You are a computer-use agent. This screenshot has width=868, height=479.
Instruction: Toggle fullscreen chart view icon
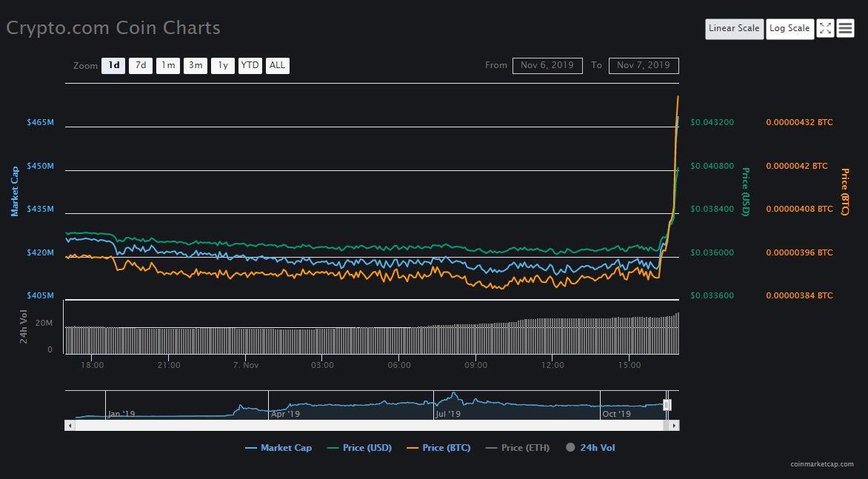825,28
